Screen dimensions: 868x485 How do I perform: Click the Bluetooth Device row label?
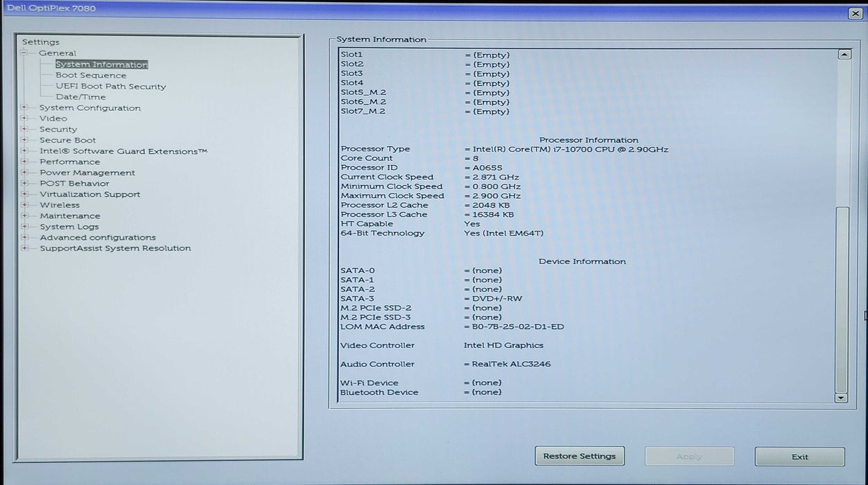[379, 393]
